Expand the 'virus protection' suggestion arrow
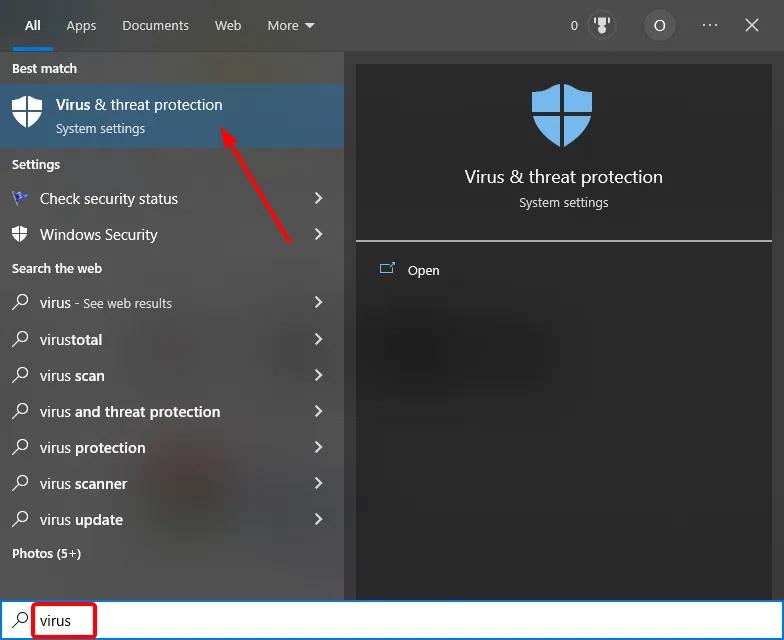This screenshot has width=784, height=640. click(318, 447)
